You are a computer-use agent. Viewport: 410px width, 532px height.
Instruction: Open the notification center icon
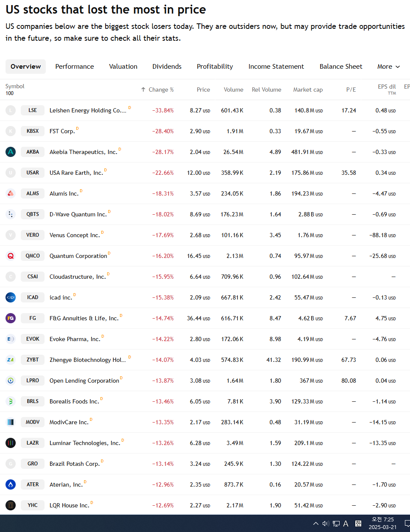407,524
